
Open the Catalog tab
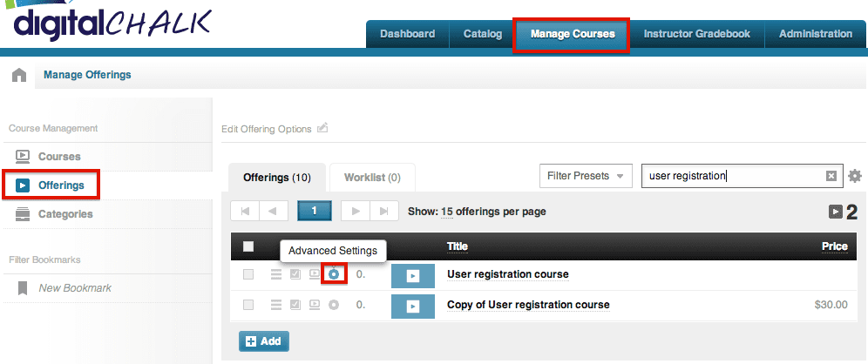(483, 34)
